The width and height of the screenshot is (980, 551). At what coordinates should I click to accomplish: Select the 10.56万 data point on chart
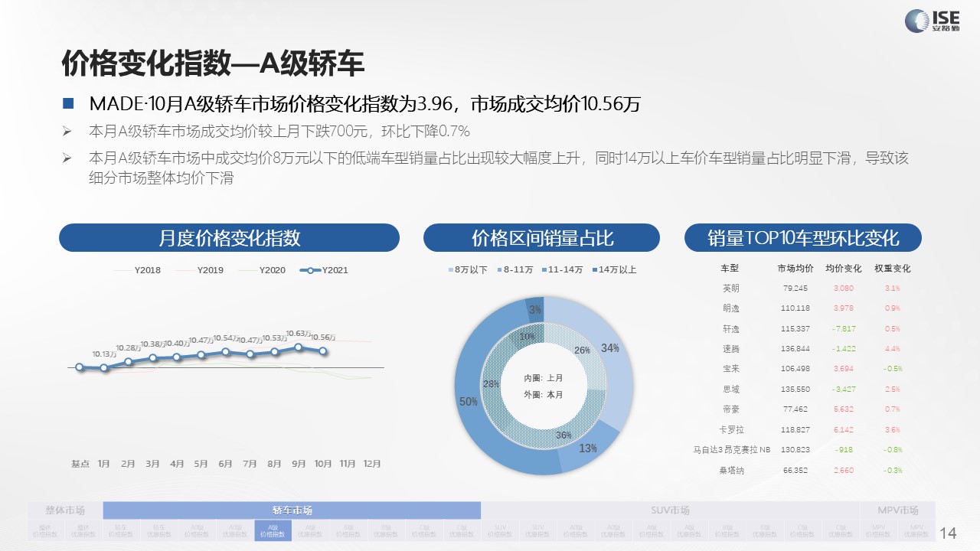coord(323,351)
